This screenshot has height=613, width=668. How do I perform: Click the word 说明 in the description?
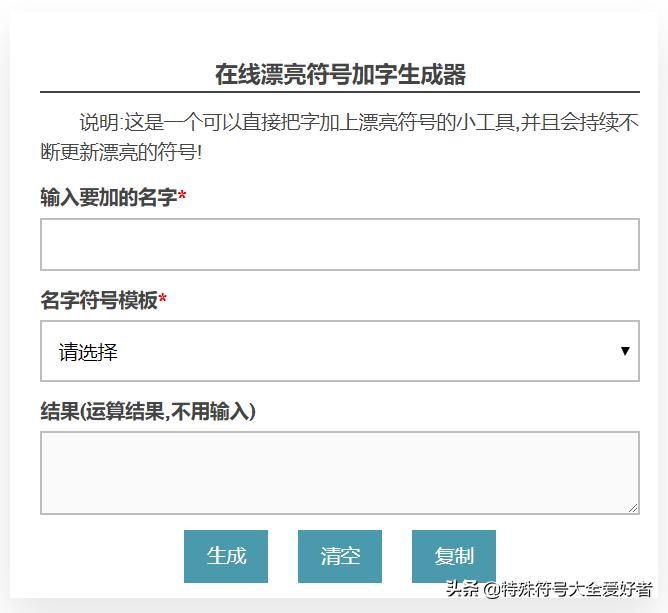[x=98, y=124]
